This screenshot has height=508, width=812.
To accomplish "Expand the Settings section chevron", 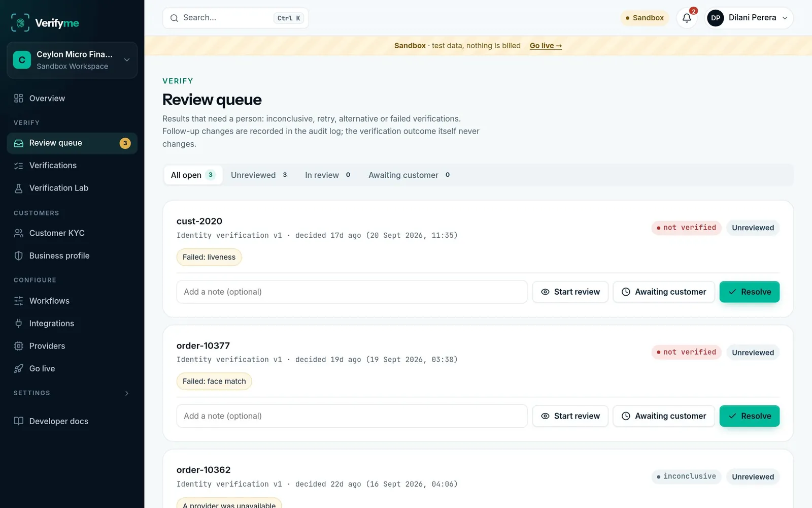I will 127,393.
